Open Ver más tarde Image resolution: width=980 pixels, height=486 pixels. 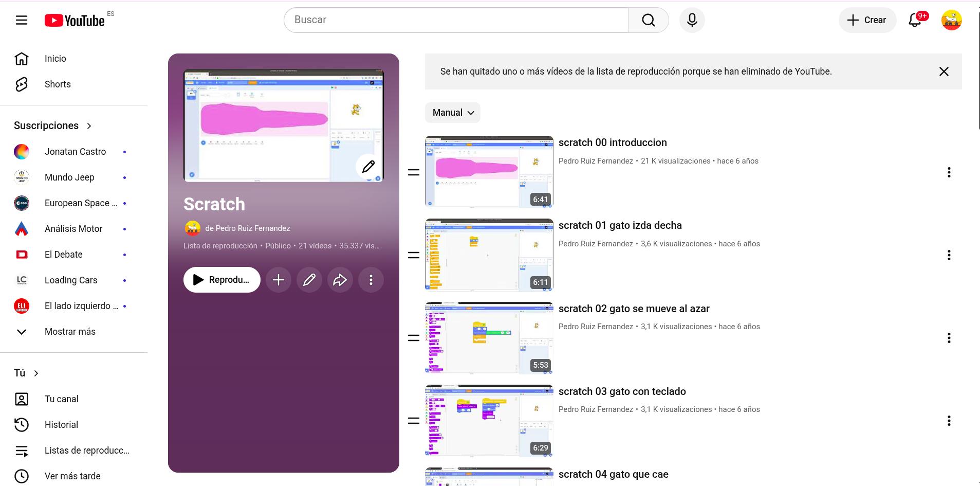pos(73,476)
